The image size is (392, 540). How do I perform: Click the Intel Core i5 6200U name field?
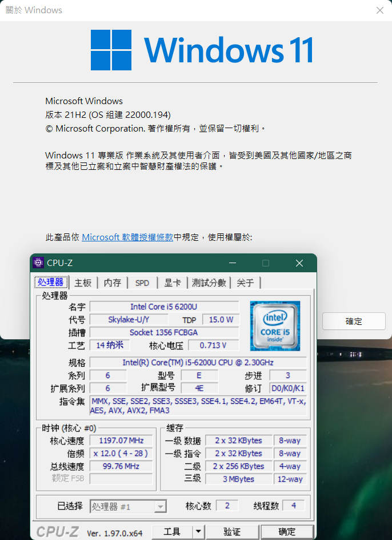[164, 307]
